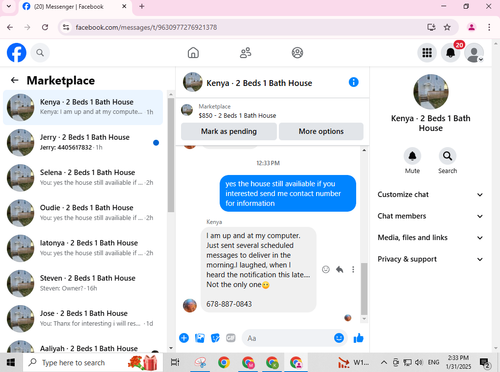The height and width of the screenshot is (372, 500).
Task: Choose a sticker from the composer
Action: 215,338
